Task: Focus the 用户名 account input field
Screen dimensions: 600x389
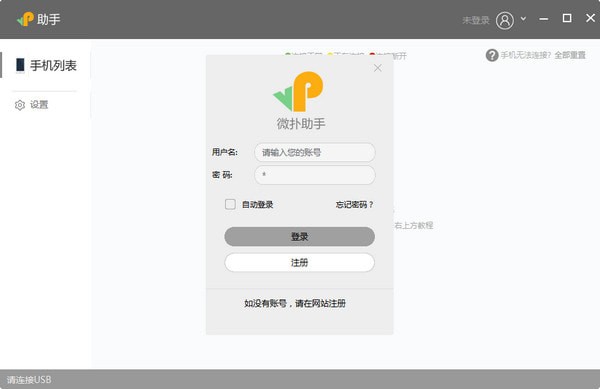Action: (315, 152)
